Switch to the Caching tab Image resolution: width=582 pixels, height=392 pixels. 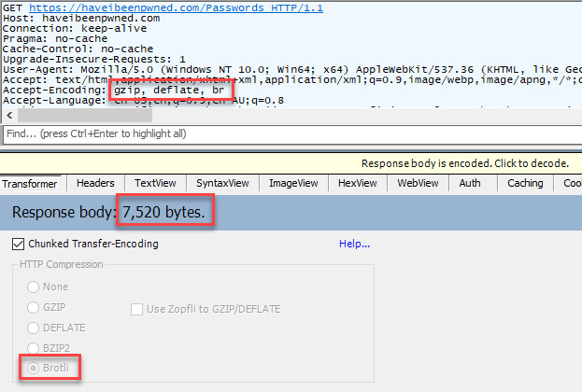(x=525, y=183)
